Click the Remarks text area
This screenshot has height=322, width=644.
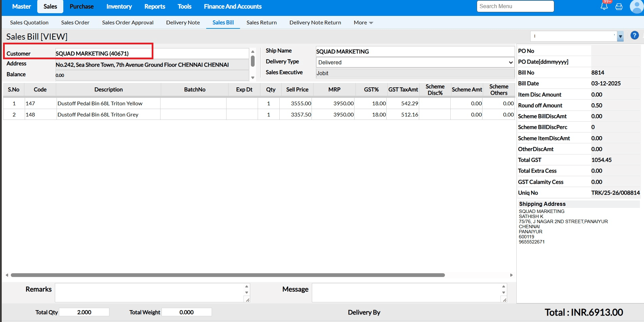tap(149, 293)
